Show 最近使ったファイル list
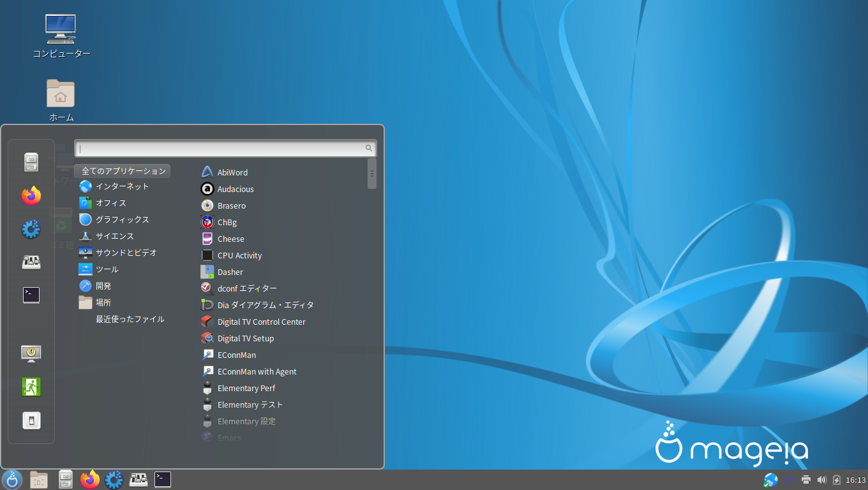The image size is (868, 490). point(130,319)
